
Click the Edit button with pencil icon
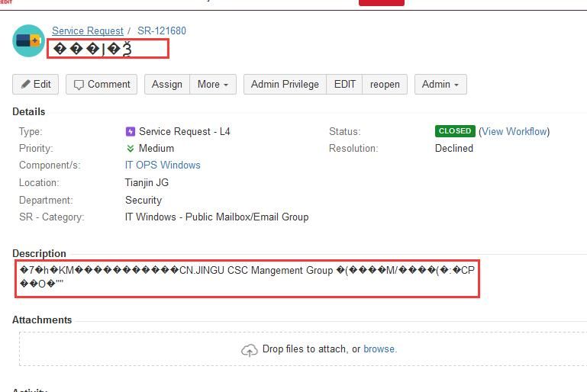click(36, 84)
